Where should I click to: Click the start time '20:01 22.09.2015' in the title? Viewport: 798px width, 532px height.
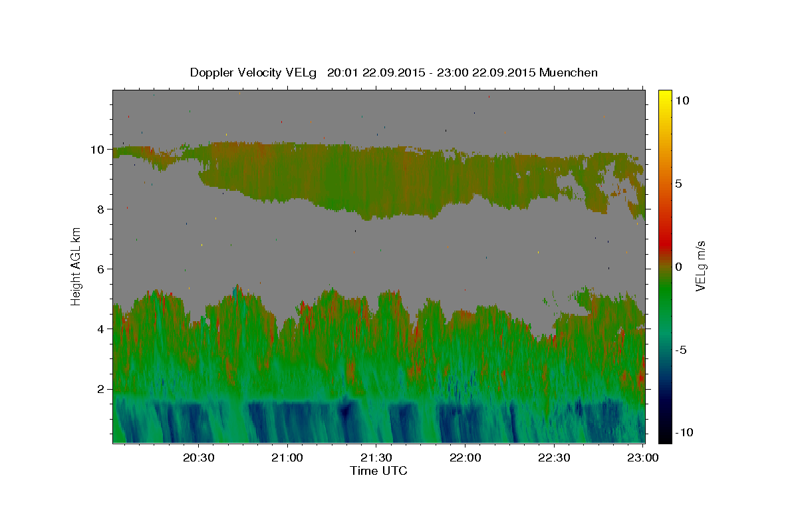(x=376, y=72)
